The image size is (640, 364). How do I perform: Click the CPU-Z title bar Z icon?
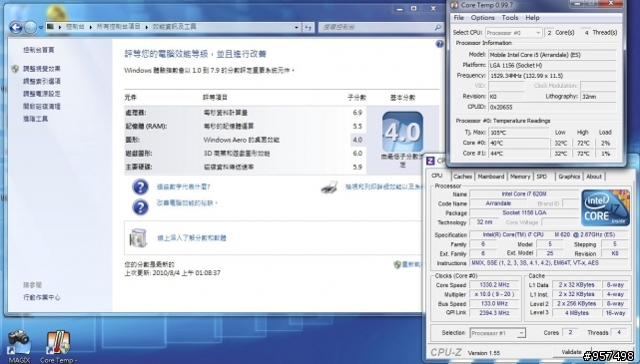click(430, 161)
